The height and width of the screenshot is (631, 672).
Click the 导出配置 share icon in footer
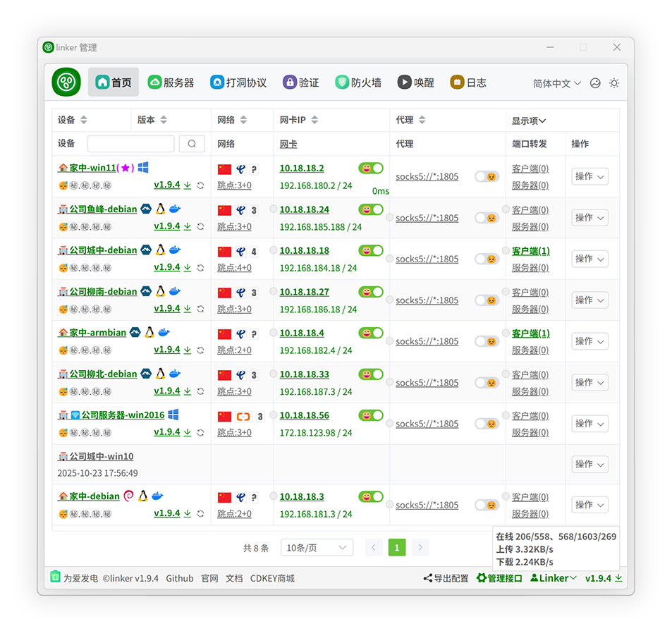[427, 578]
